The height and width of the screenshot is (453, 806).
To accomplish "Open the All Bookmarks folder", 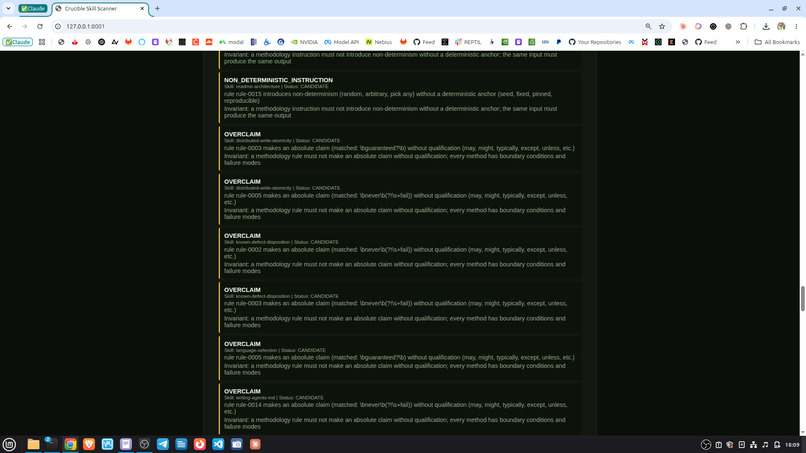I will pos(777,42).
